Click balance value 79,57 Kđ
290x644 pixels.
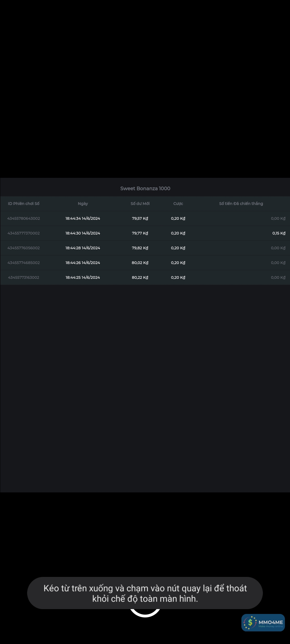point(140,218)
